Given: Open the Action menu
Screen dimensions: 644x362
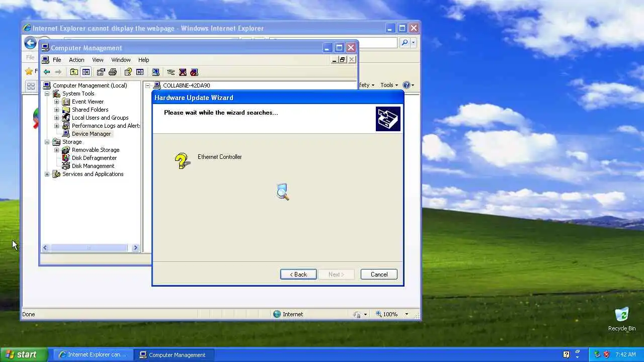Looking at the screenshot, I should [76, 60].
